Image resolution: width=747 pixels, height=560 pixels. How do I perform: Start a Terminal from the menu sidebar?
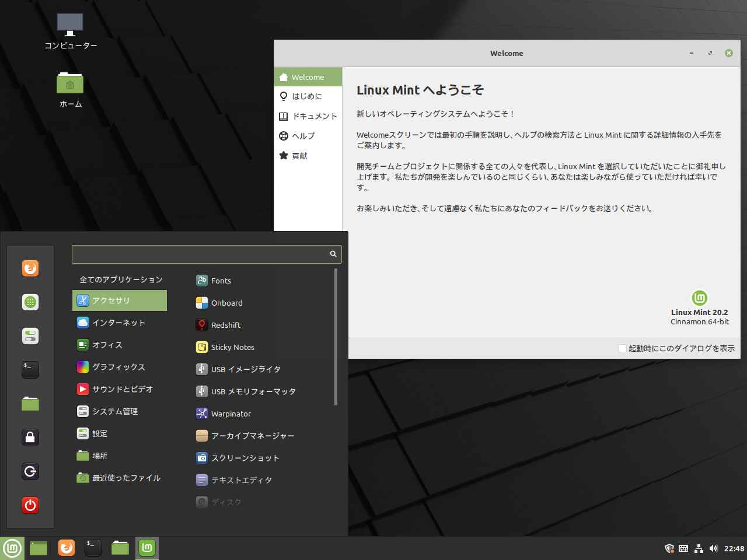[30, 369]
